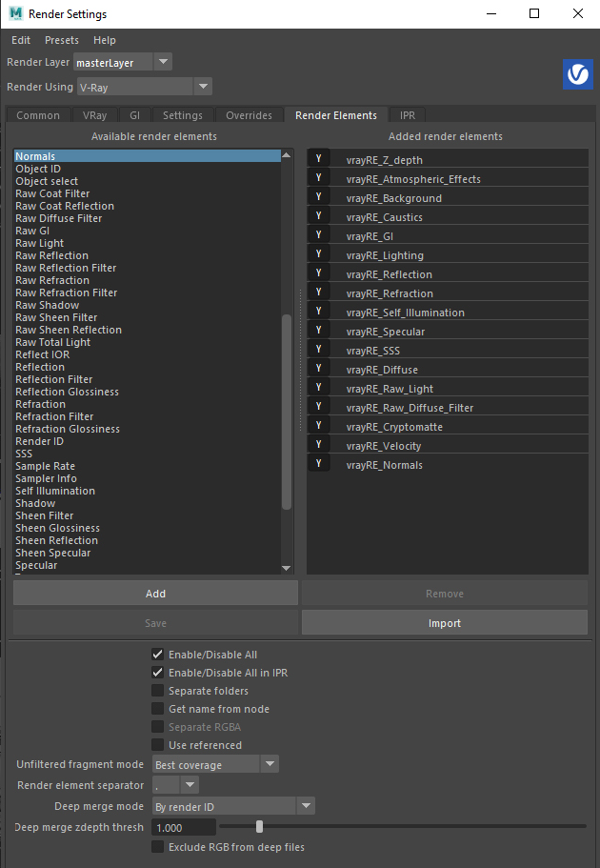The height and width of the screenshot is (868, 600).
Task: Check Exclude RGB from deep files
Action: pyautogui.click(x=158, y=847)
